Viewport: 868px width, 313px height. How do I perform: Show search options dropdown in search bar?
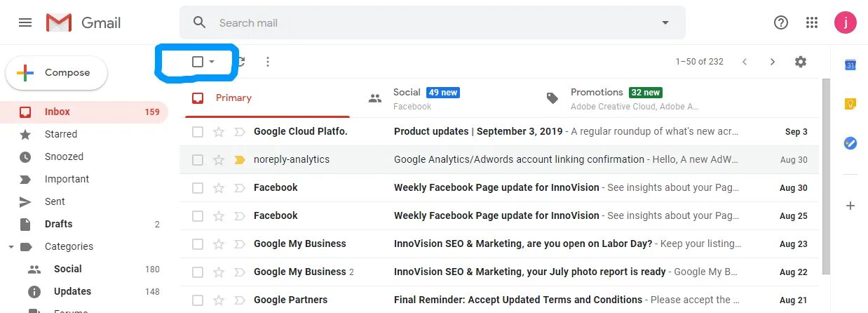[x=665, y=22]
